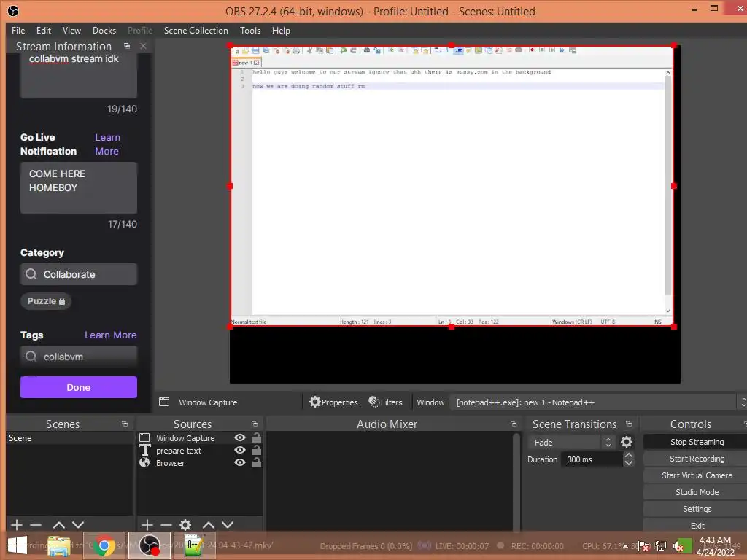Click the notification text box 'COME HERE HOMEBOY'
Screen dimensions: 747x560
pos(79,187)
